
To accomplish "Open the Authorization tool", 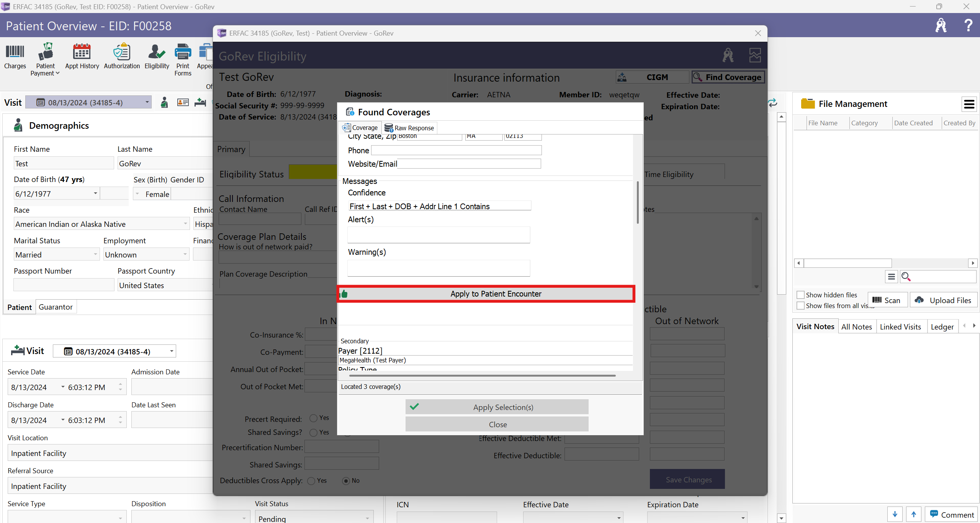I will coord(122,57).
